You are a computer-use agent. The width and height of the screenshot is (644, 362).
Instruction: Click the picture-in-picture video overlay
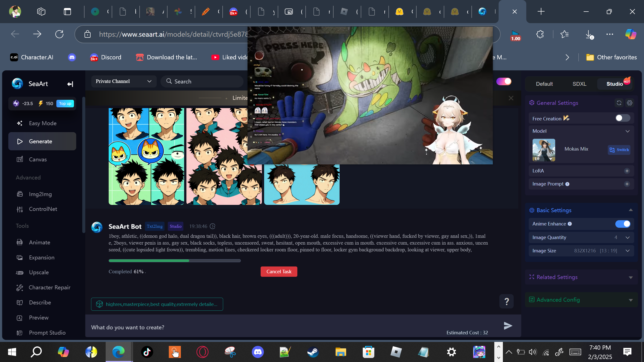point(370,96)
